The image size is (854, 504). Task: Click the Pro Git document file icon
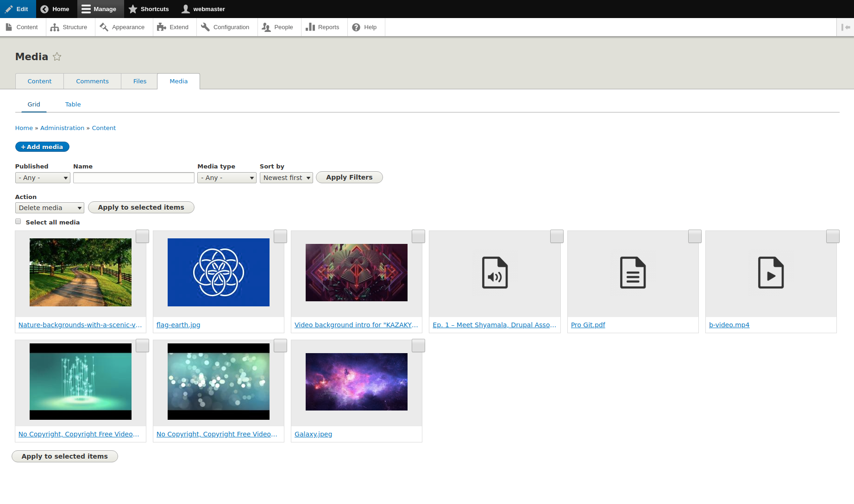click(x=633, y=273)
